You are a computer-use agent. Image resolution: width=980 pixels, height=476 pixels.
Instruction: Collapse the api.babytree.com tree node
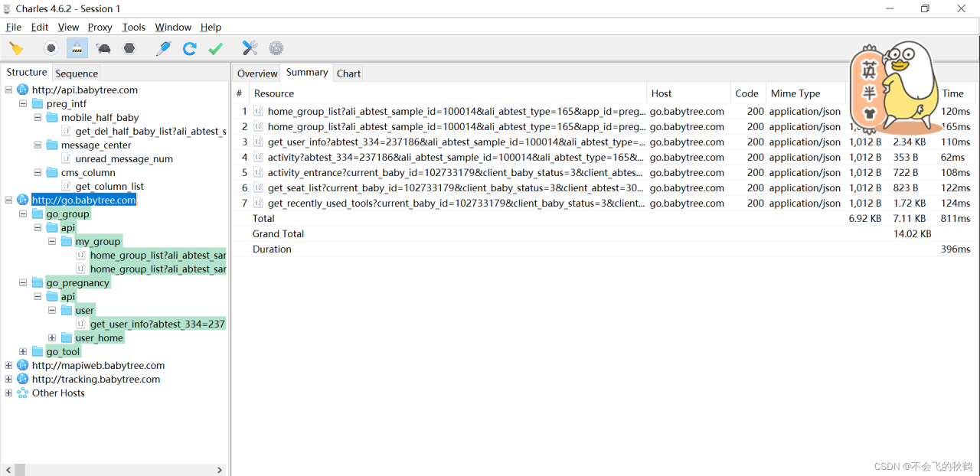8,90
